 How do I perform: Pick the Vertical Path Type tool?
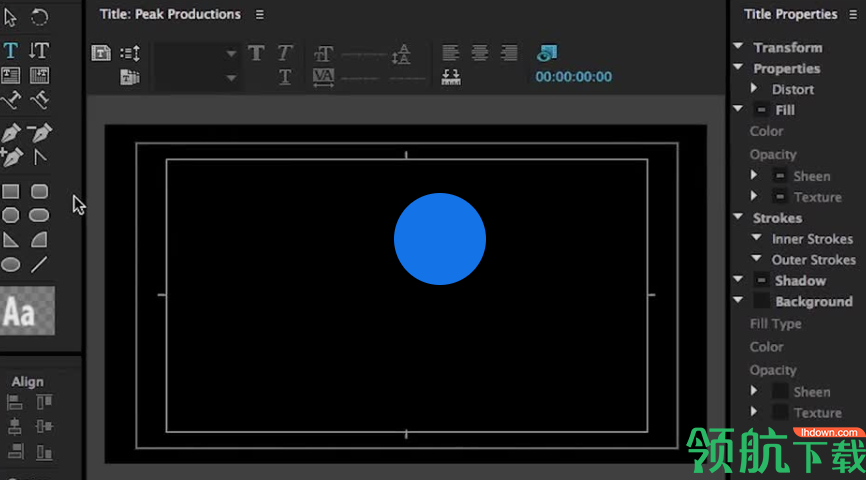click(x=39, y=101)
